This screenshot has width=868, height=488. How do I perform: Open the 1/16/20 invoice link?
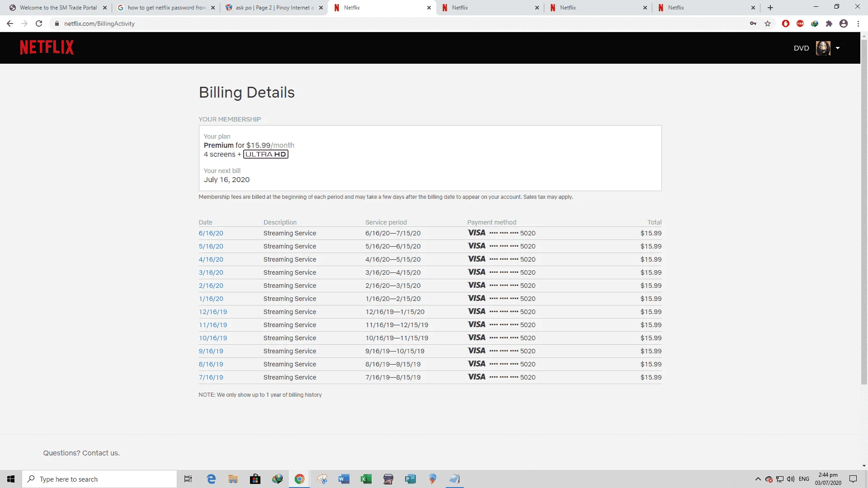(x=211, y=299)
